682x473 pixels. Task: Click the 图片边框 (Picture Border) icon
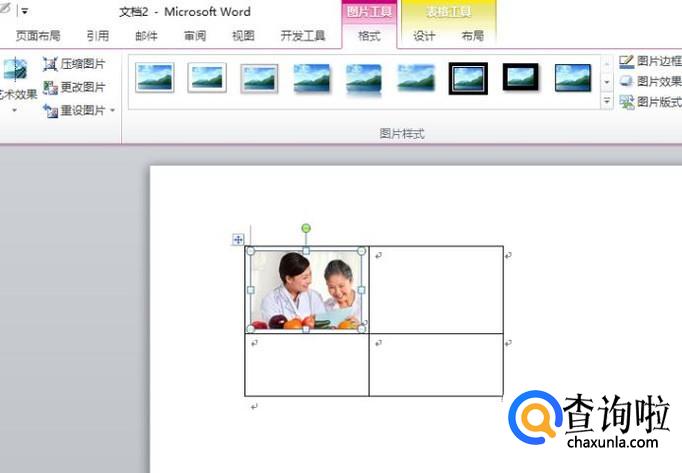coord(627,62)
